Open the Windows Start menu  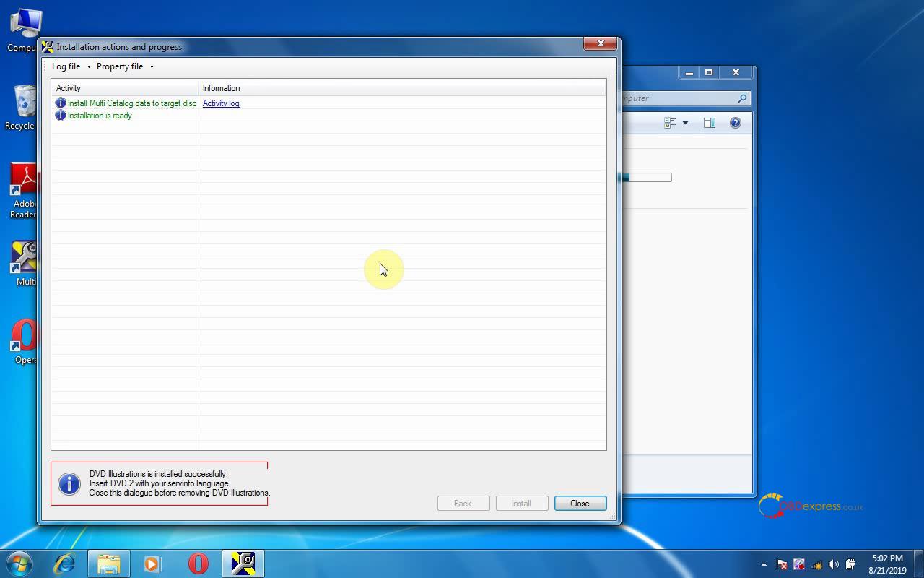click(x=19, y=563)
